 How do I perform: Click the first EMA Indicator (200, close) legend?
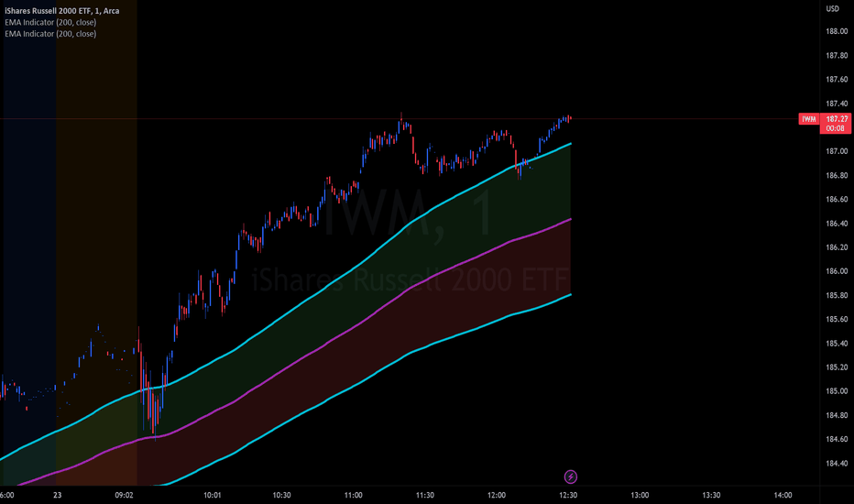50,22
